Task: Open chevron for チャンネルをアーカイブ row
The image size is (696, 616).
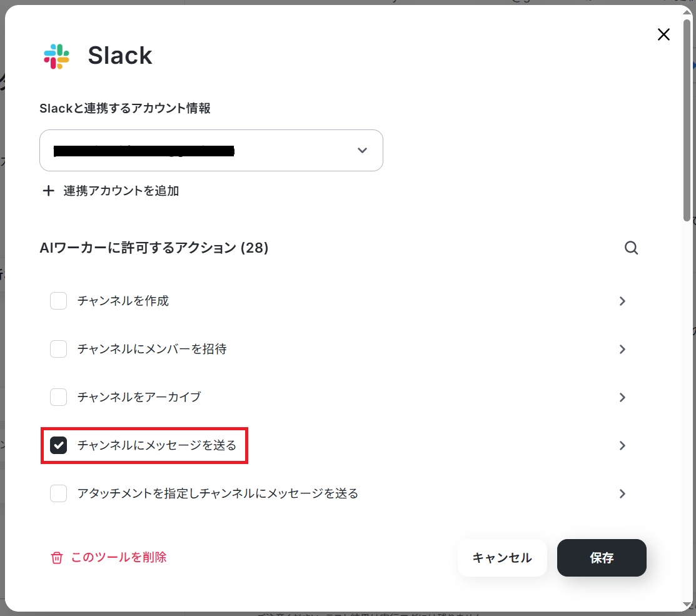Action: 622,397
